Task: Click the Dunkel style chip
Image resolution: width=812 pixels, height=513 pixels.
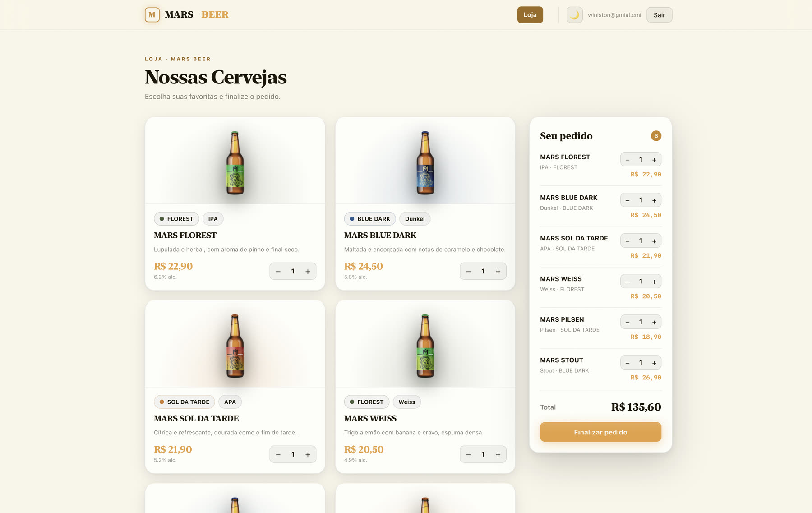Action: 415,219
